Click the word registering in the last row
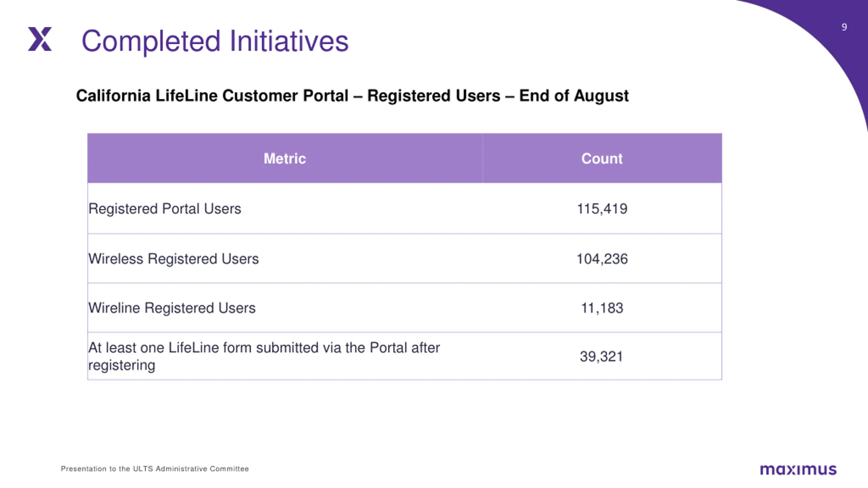868x488 pixels. tap(122, 365)
